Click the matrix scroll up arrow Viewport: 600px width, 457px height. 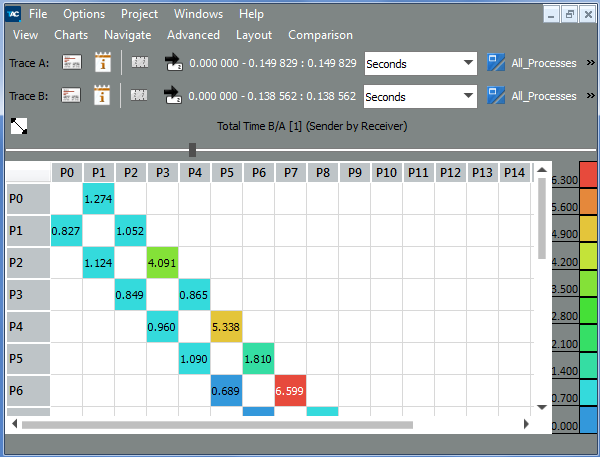click(x=541, y=170)
